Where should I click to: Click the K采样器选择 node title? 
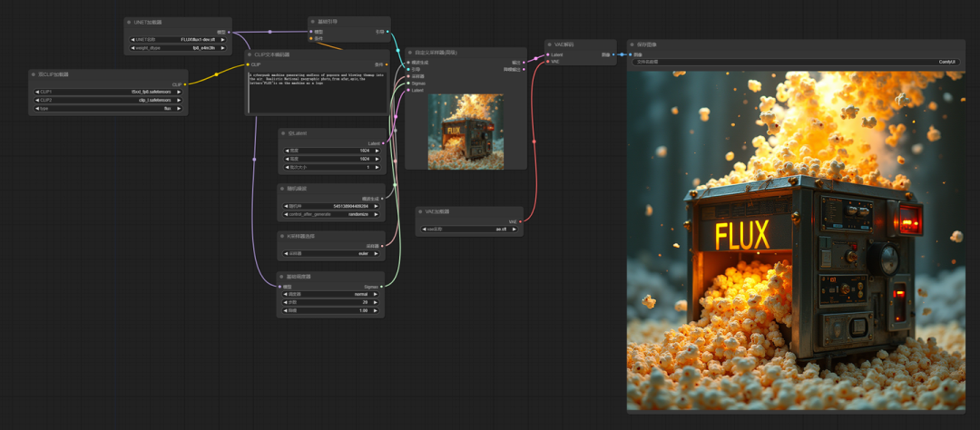pos(299,236)
